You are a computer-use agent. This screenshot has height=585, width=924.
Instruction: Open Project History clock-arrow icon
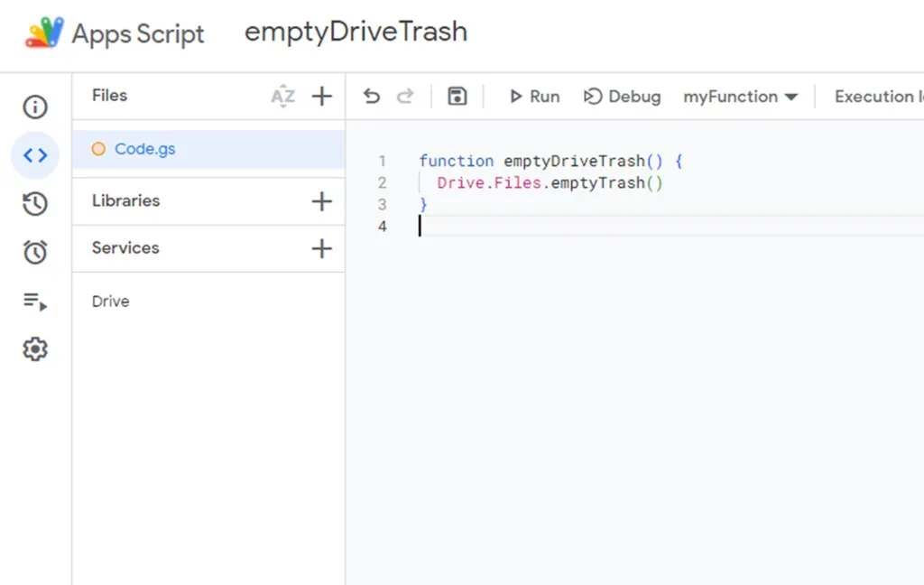tap(35, 204)
